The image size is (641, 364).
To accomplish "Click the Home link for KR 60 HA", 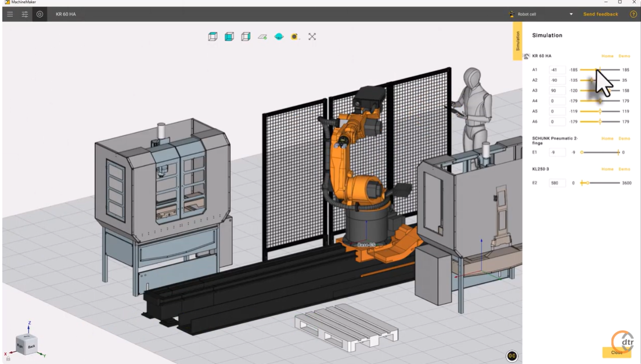I will pyautogui.click(x=607, y=56).
